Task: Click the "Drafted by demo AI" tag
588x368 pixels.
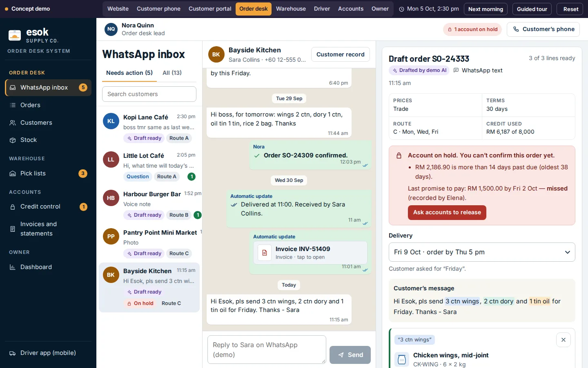Action: (x=419, y=70)
